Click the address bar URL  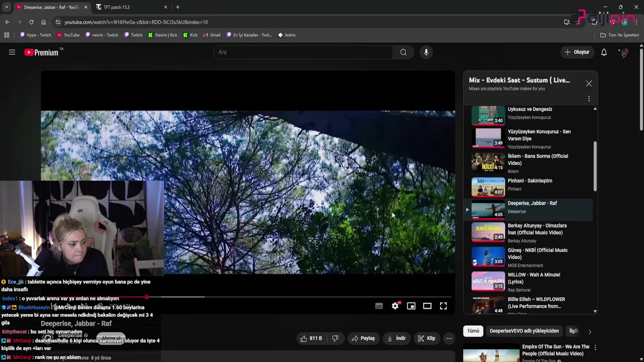[136, 22]
